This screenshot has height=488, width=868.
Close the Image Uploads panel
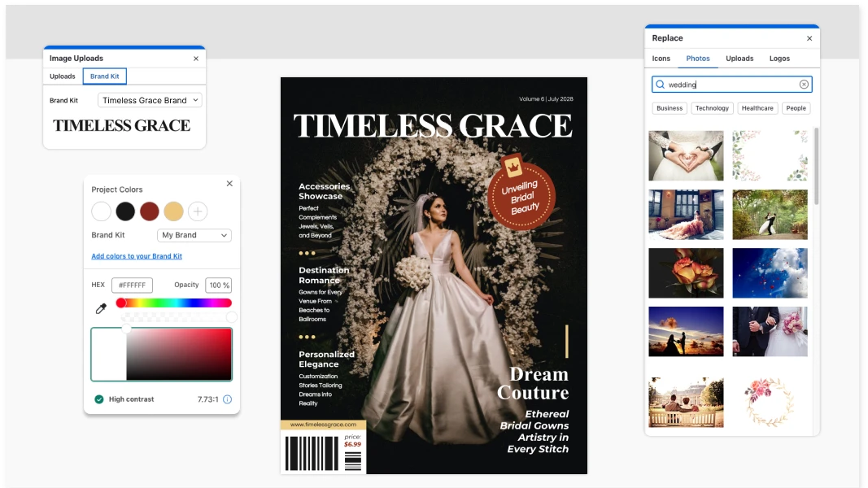click(x=196, y=59)
